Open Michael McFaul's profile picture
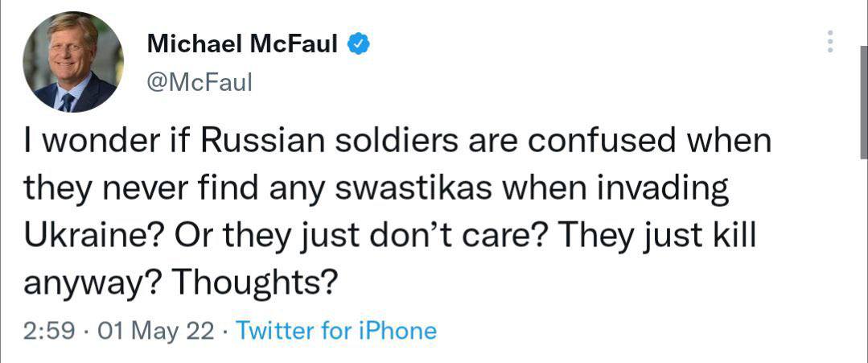The width and height of the screenshot is (868, 363). point(73,62)
